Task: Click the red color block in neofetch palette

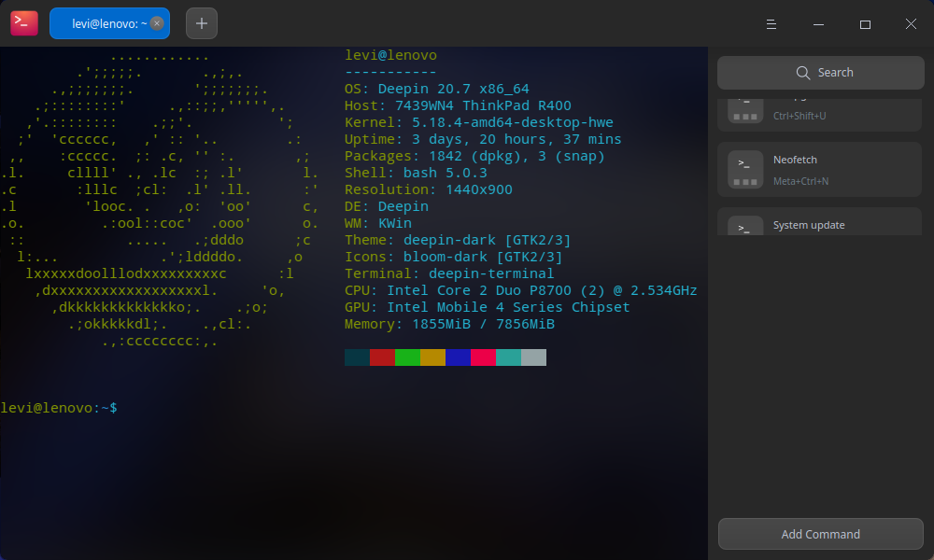Action: pyautogui.click(x=382, y=357)
